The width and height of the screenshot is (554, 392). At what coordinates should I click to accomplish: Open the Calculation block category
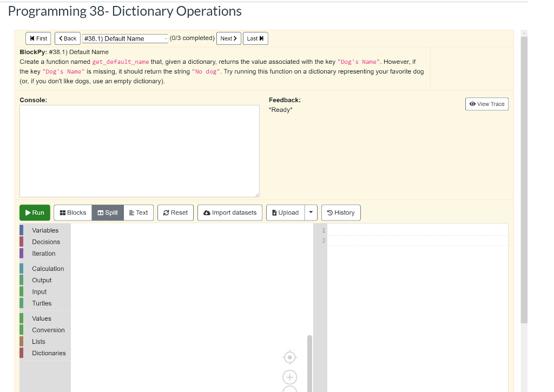click(45, 269)
